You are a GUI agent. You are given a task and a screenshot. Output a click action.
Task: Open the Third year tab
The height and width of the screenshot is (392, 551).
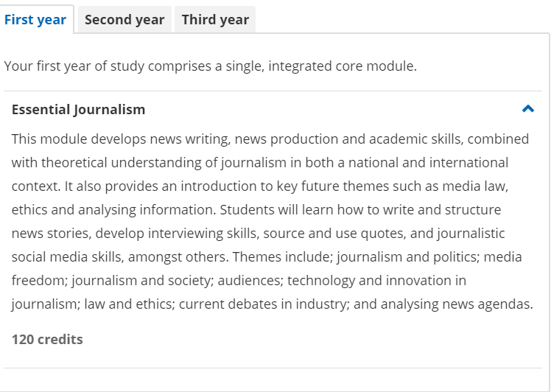click(x=215, y=20)
